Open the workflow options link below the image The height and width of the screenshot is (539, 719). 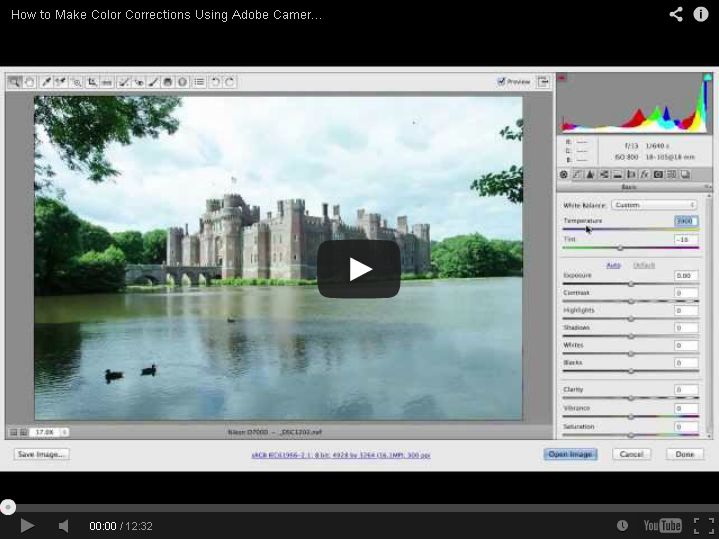point(340,455)
